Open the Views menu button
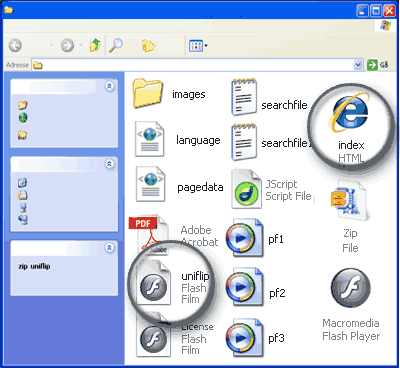Image resolution: width=400 pixels, height=368 pixels. point(198,46)
